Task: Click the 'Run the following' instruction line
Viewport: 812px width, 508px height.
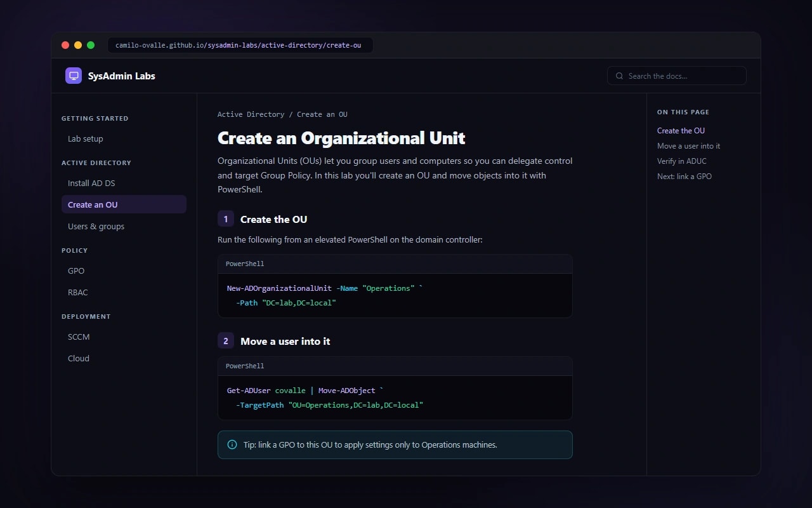Action: coord(350,240)
